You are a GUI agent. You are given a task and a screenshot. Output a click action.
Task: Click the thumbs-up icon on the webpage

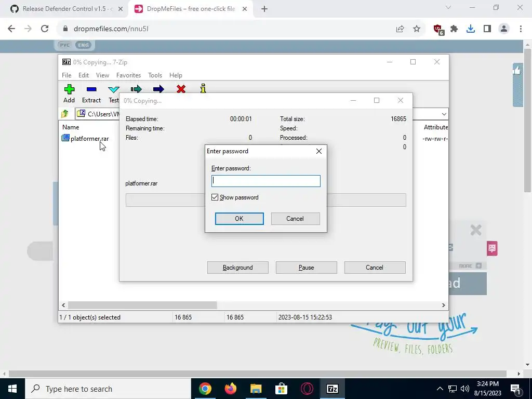click(x=517, y=71)
